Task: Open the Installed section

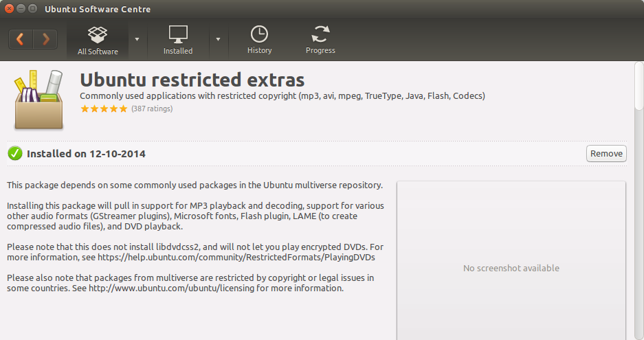Action: click(178, 41)
